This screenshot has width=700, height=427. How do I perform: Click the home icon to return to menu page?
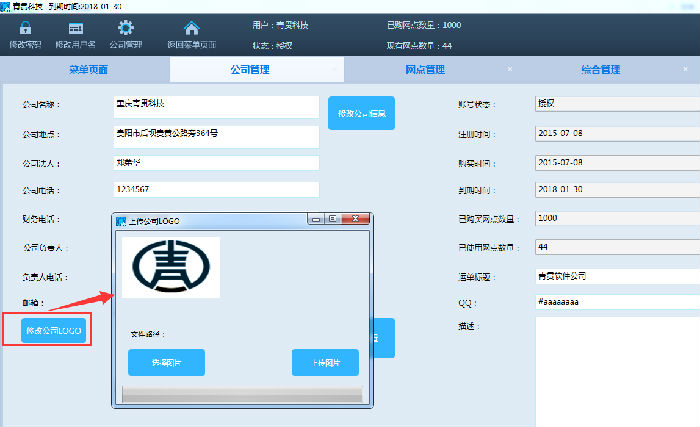click(192, 28)
